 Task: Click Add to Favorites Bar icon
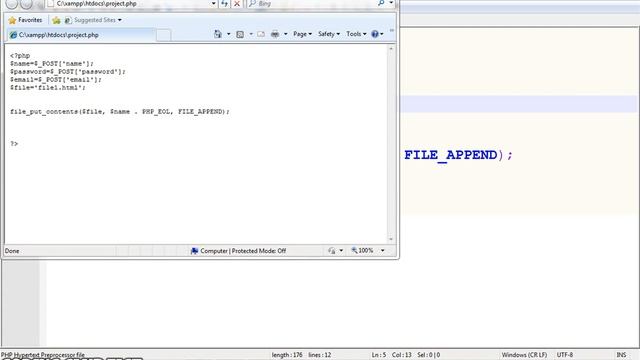point(56,20)
